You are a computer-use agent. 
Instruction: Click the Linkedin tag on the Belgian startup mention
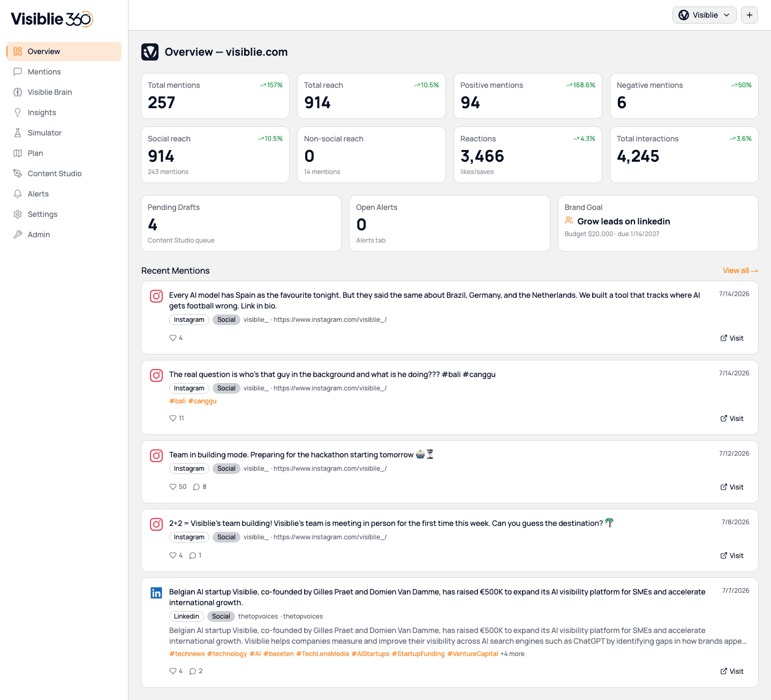click(x=186, y=616)
